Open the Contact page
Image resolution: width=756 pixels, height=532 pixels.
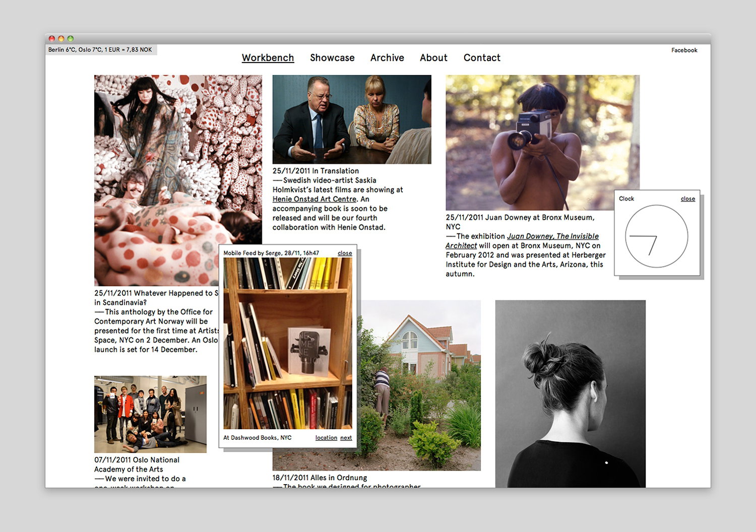click(x=482, y=58)
